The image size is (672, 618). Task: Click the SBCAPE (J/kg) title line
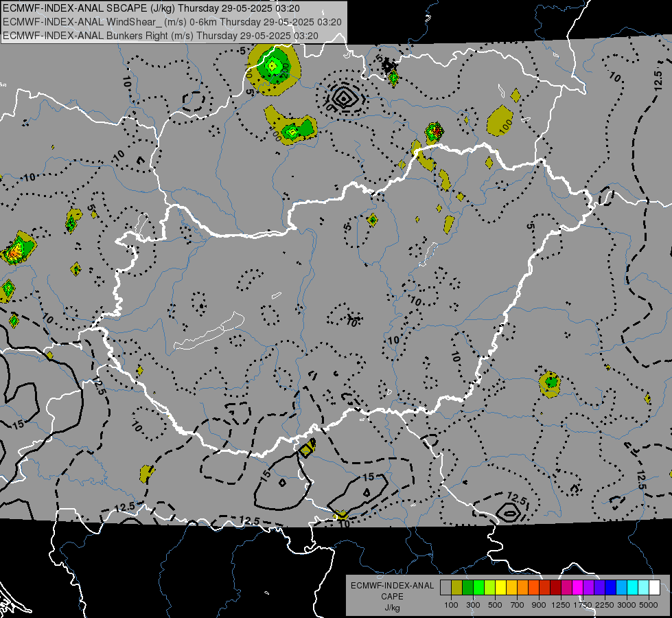tap(151, 8)
